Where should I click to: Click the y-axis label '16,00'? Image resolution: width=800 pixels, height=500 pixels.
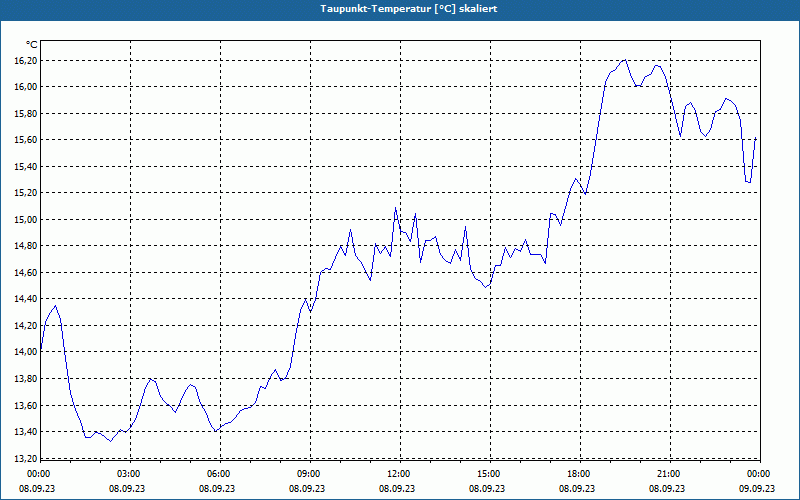(x=26, y=87)
